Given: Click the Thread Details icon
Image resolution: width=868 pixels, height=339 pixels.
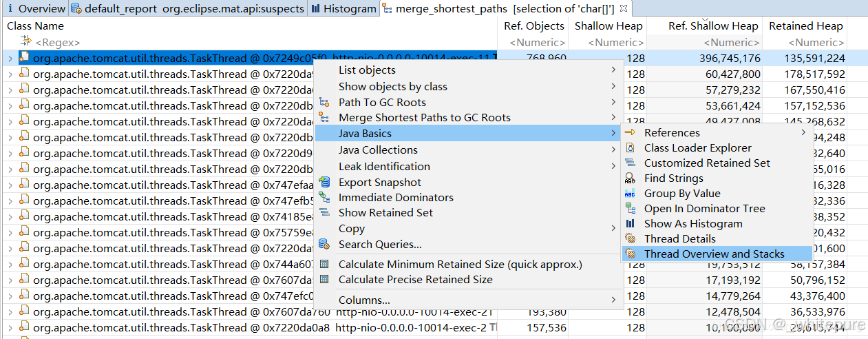Looking at the screenshot, I should (630, 238).
